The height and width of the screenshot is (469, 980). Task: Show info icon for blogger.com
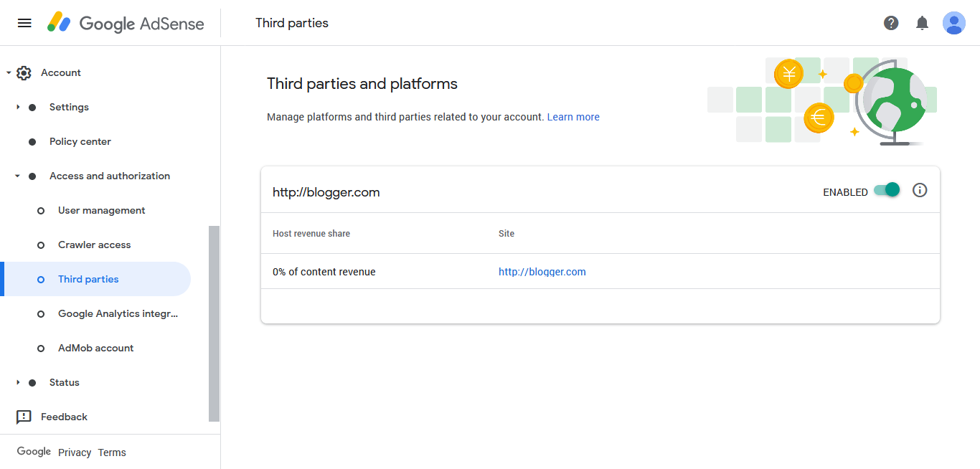pos(920,190)
